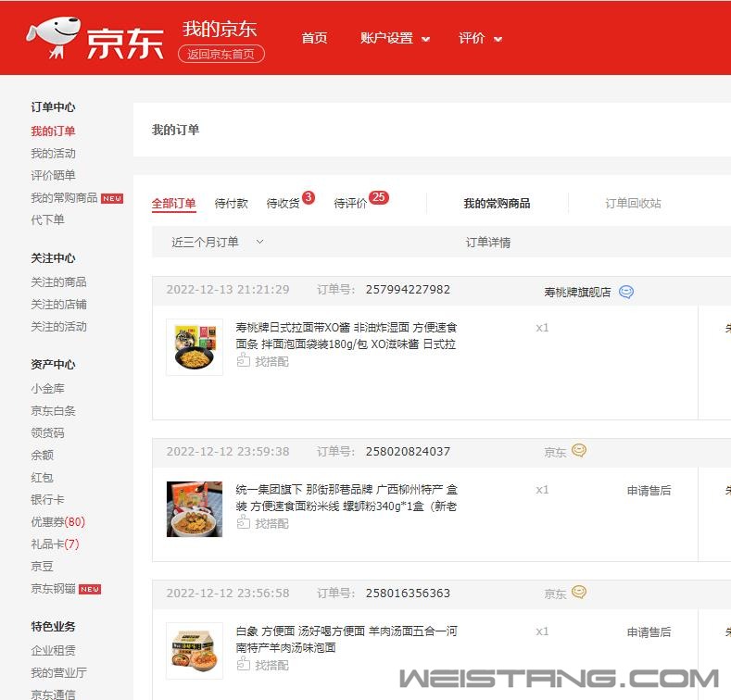Apply for 申请售后 on 螺蛳粉 order
Viewport: 731px width, 700px height.
coord(649,491)
